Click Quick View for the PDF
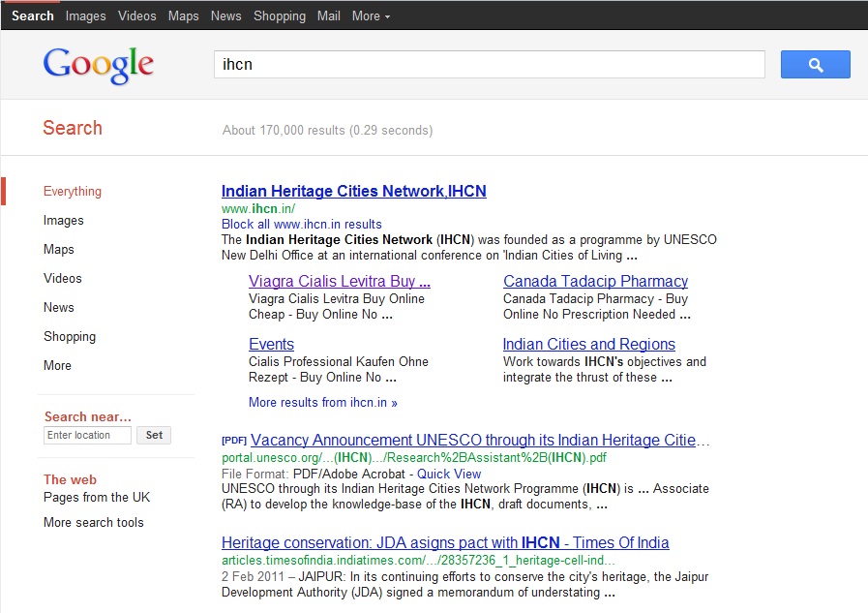Screen dimensions: 868x613 [x=449, y=474]
